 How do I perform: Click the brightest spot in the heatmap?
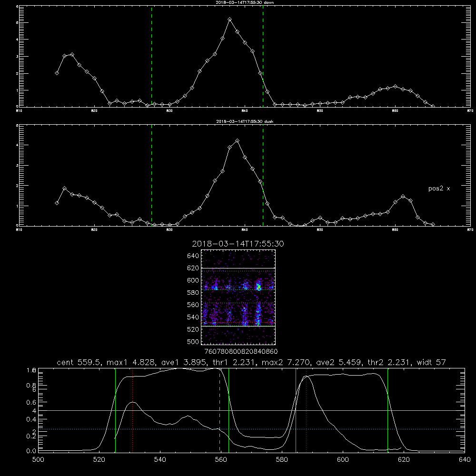(258, 288)
